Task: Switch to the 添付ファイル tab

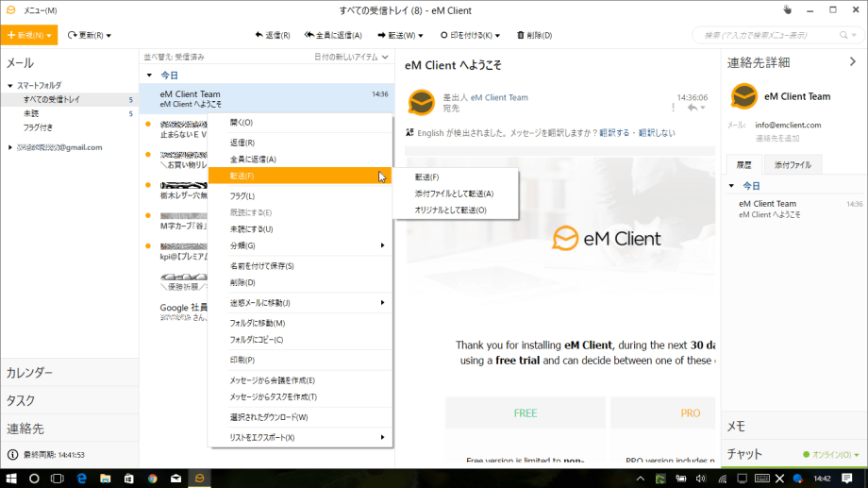Action: click(793, 164)
